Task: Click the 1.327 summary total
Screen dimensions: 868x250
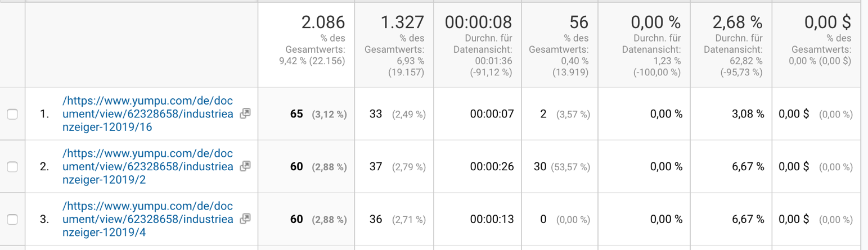Action: (403, 22)
